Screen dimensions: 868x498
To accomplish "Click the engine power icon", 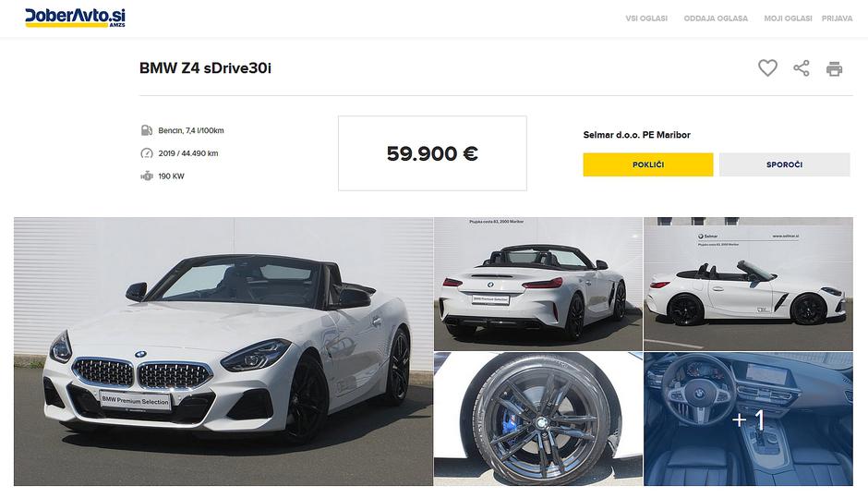I will point(147,176).
